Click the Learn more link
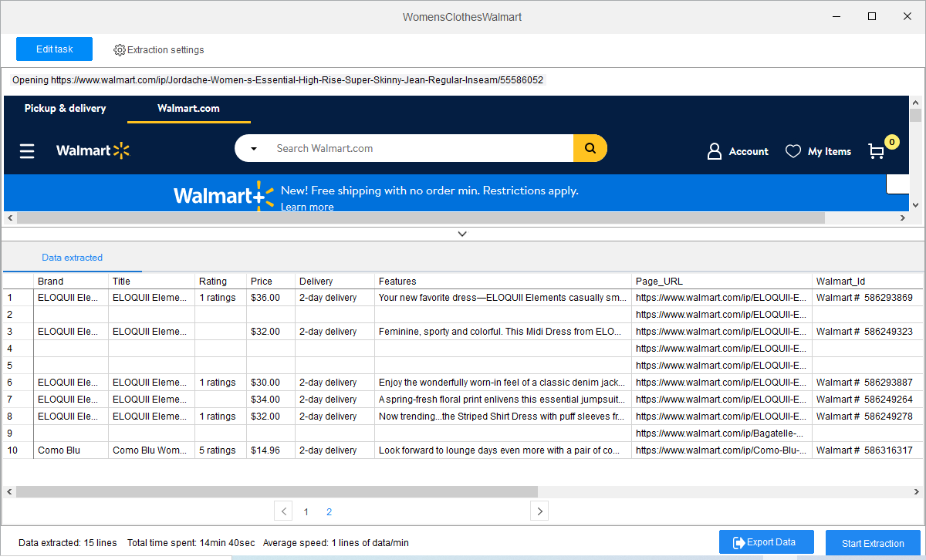This screenshot has width=926, height=560. click(307, 207)
